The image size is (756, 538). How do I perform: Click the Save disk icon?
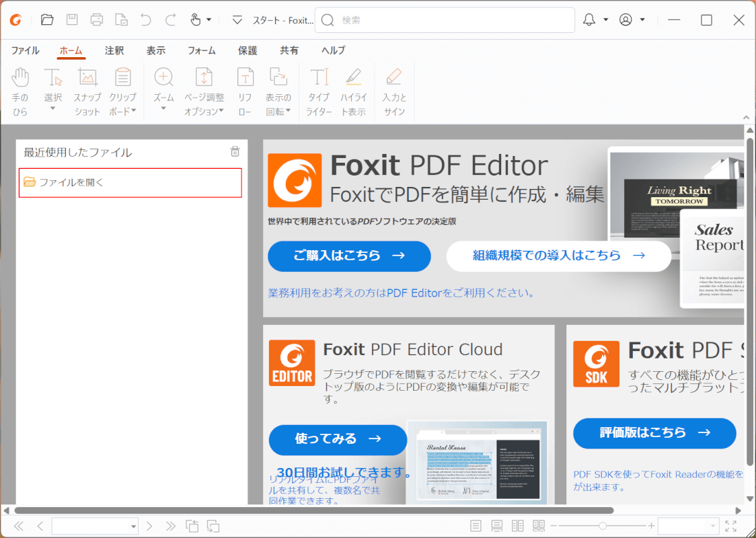click(72, 20)
